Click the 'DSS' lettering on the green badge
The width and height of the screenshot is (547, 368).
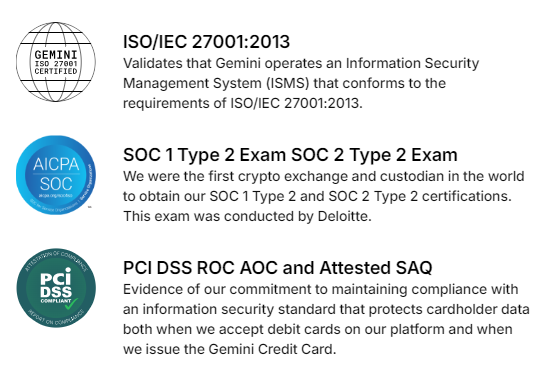[x=56, y=292]
